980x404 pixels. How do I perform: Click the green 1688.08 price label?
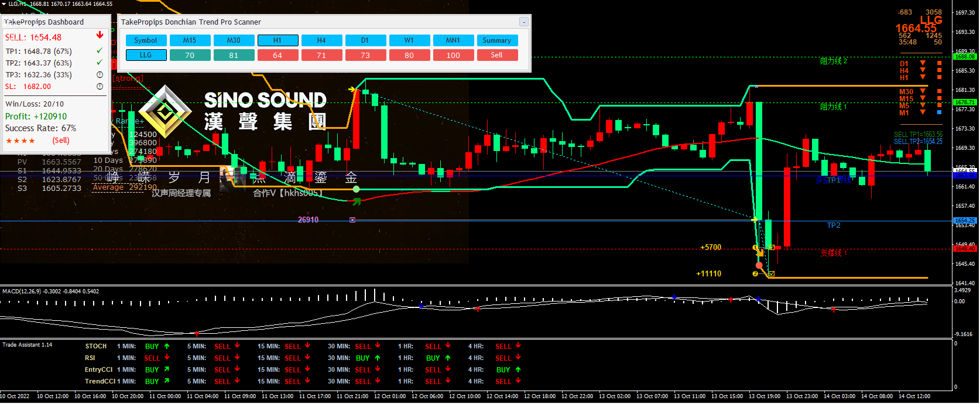pos(965,57)
